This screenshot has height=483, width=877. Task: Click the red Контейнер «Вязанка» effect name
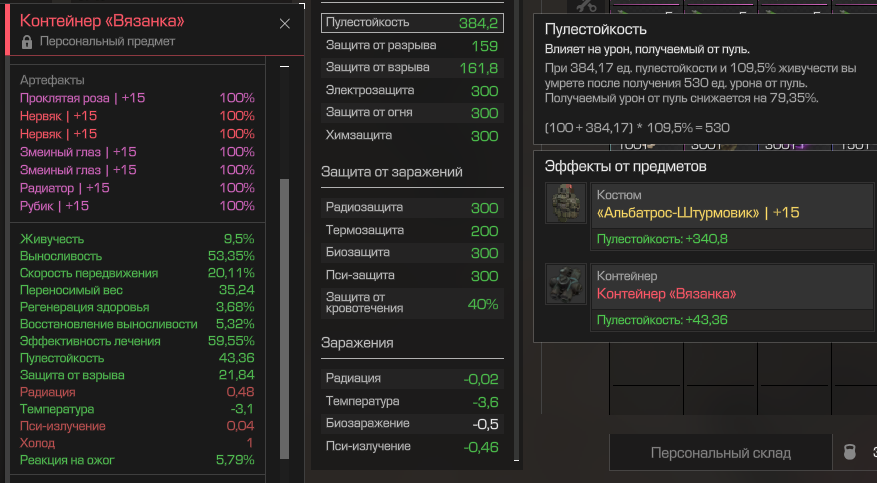pyautogui.click(x=666, y=294)
